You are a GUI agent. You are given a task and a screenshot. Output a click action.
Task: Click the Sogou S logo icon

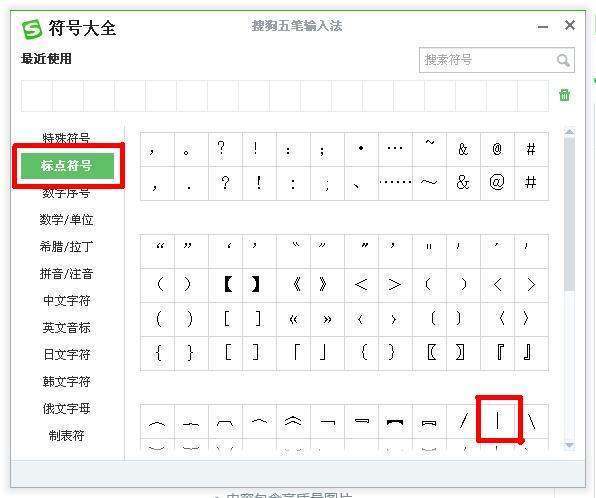(x=32, y=29)
